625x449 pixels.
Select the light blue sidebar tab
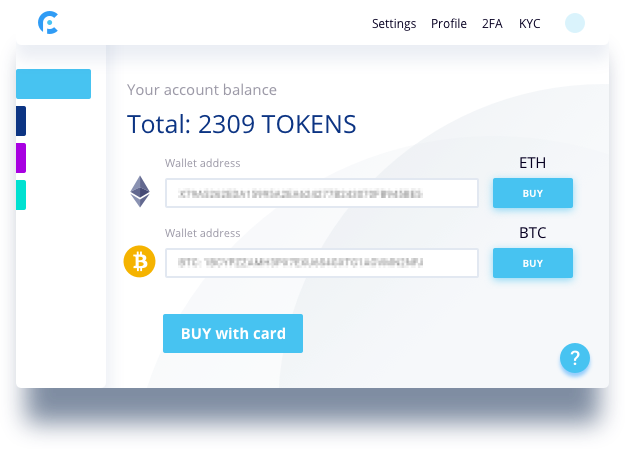coord(53,84)
